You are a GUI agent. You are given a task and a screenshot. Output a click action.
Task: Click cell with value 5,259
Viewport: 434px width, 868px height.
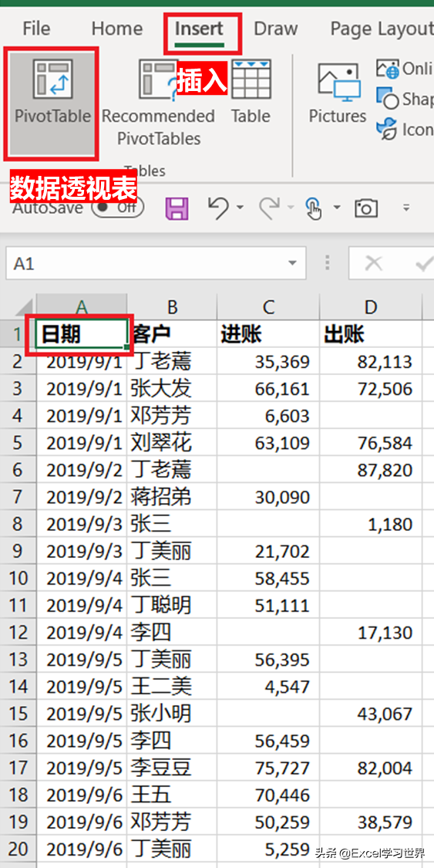click(269, 849)
